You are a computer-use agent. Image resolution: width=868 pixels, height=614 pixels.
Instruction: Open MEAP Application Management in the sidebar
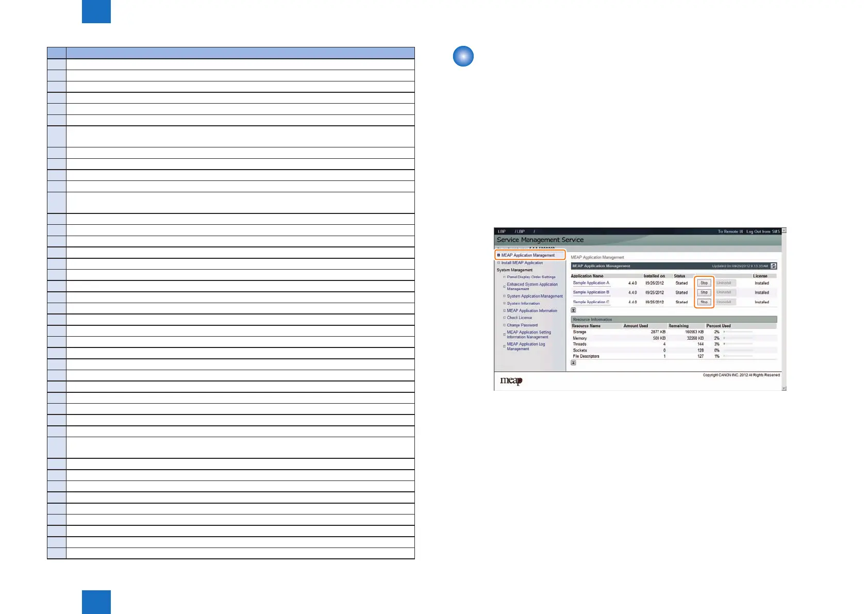(x=528, y=255)
